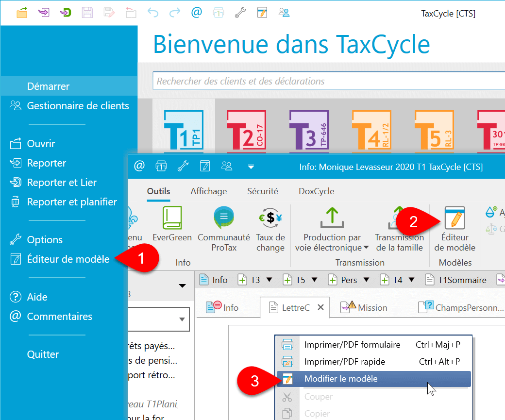Image resolution: width=505 pixels, height=420 pixels.
Task: Close the LettreC tab
Action: coord(320,307)
